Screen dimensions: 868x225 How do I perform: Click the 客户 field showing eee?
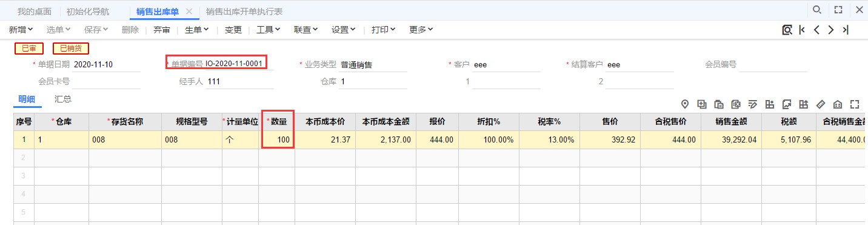[506, 64]
